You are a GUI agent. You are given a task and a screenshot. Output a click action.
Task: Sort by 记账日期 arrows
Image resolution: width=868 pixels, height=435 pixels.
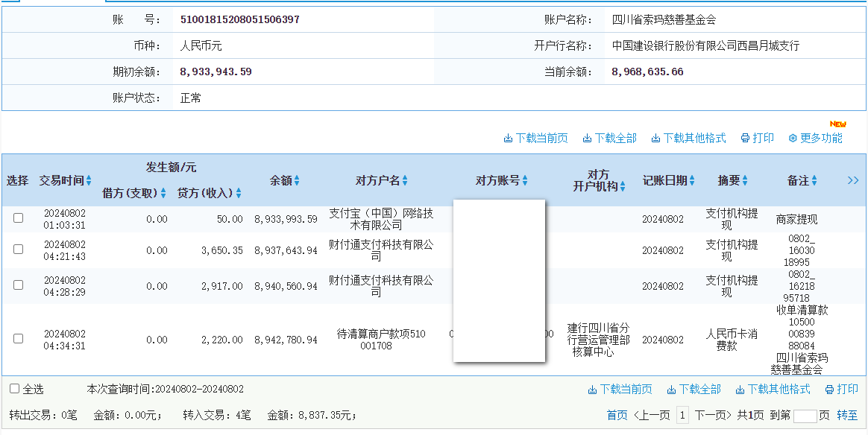pyautogui.click(x=692, y=181)
